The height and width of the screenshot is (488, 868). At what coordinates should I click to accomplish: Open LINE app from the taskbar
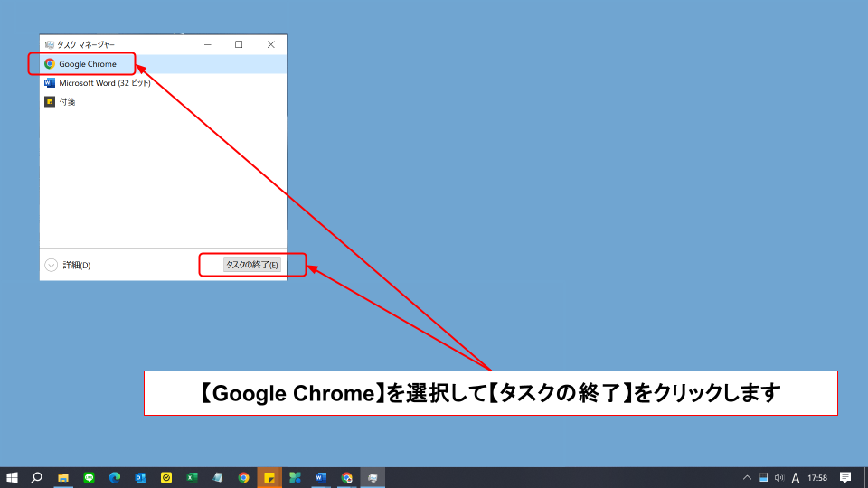(x=89, y=477)
